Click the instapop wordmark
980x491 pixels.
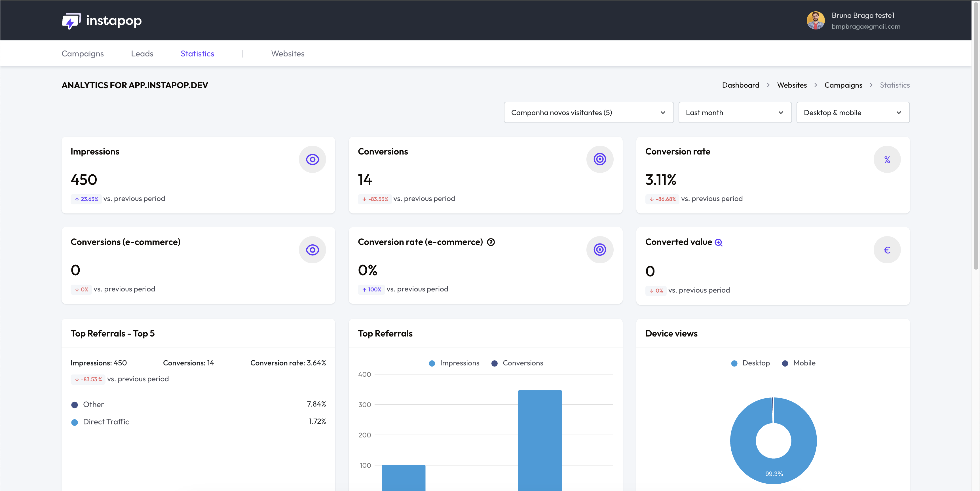[x=114, y=20]
